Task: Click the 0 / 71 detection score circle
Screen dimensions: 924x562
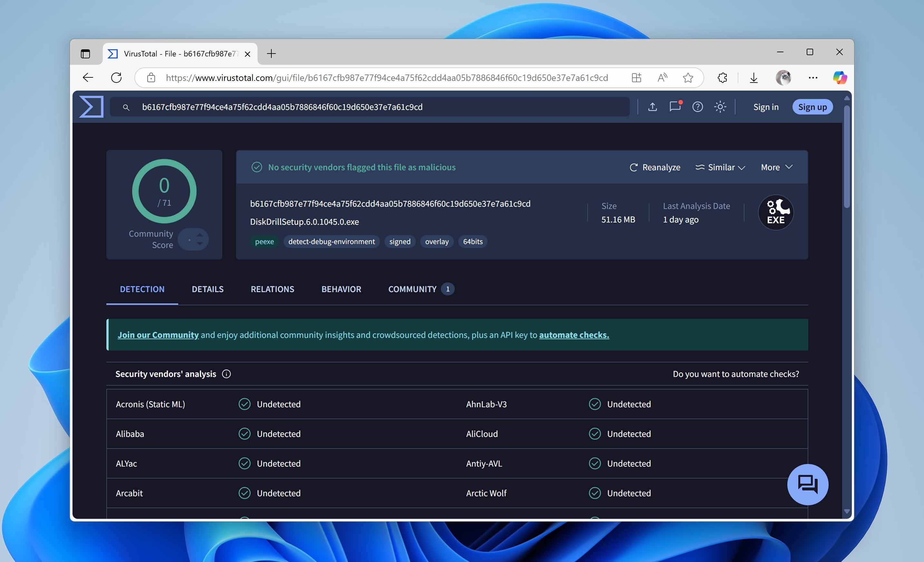Action: pos(164,191)
